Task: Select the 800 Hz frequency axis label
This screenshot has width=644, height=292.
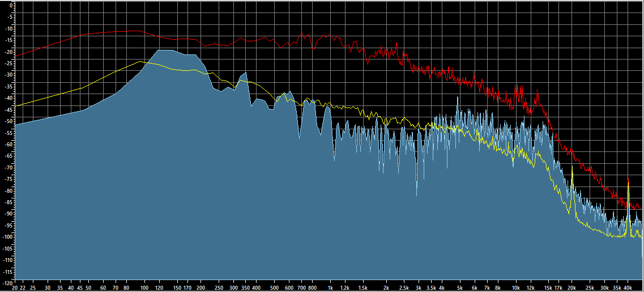Action: 313,288
